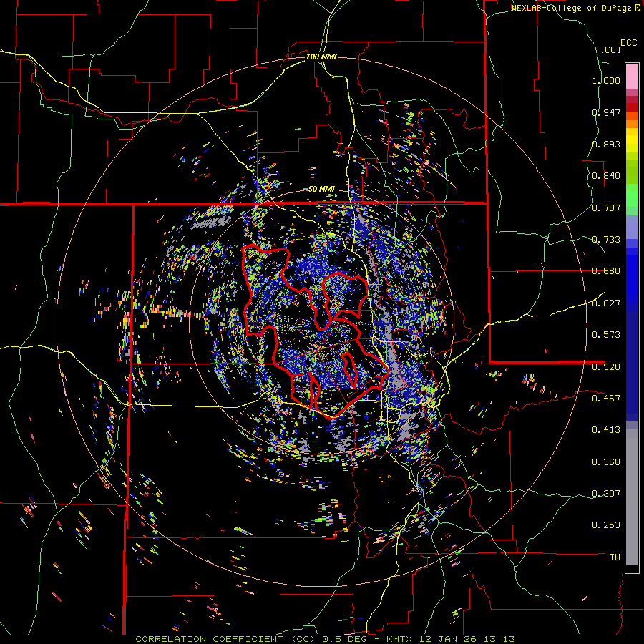
Task: Select the 0.360 scale value
Action: [606, 462]
